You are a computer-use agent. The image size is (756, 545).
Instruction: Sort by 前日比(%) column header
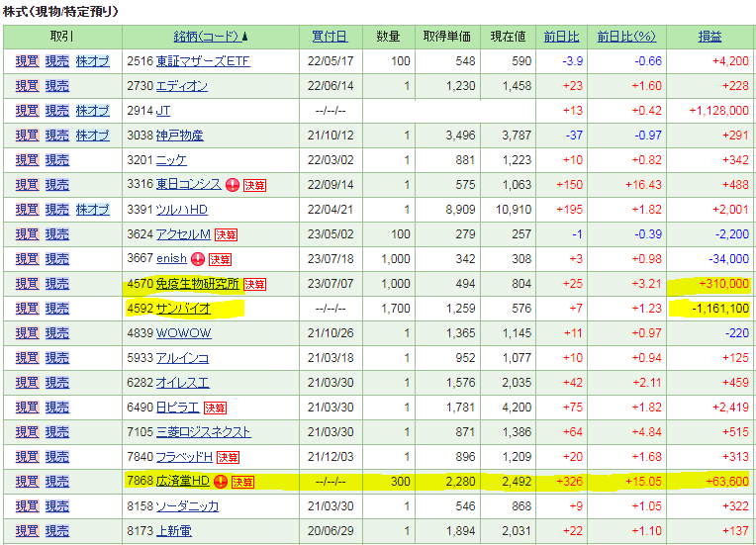(x=626, y=37)
